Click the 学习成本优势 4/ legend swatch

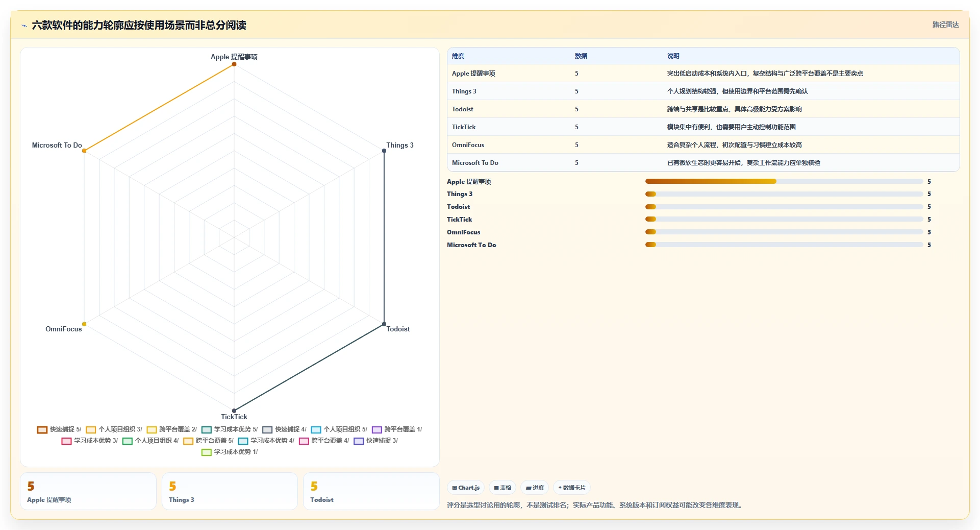[x=243, y=441]
